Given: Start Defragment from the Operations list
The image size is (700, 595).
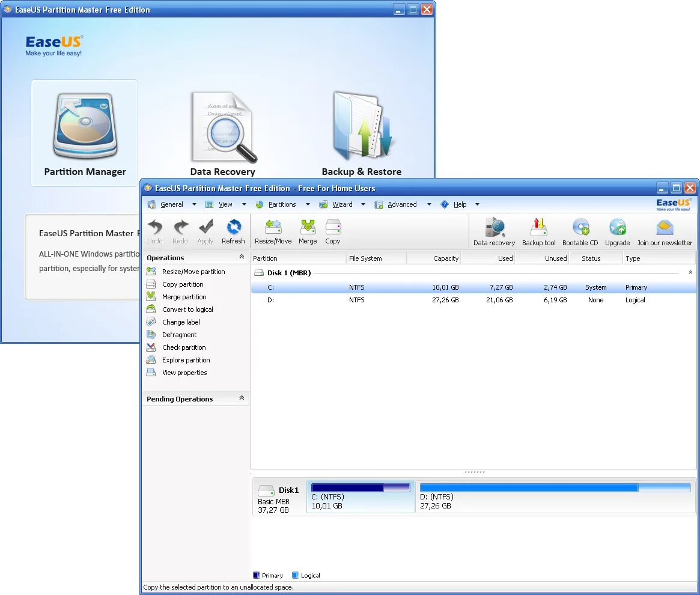Looking at the screenshot, I should pyautogui.click(x=179, y=335).
